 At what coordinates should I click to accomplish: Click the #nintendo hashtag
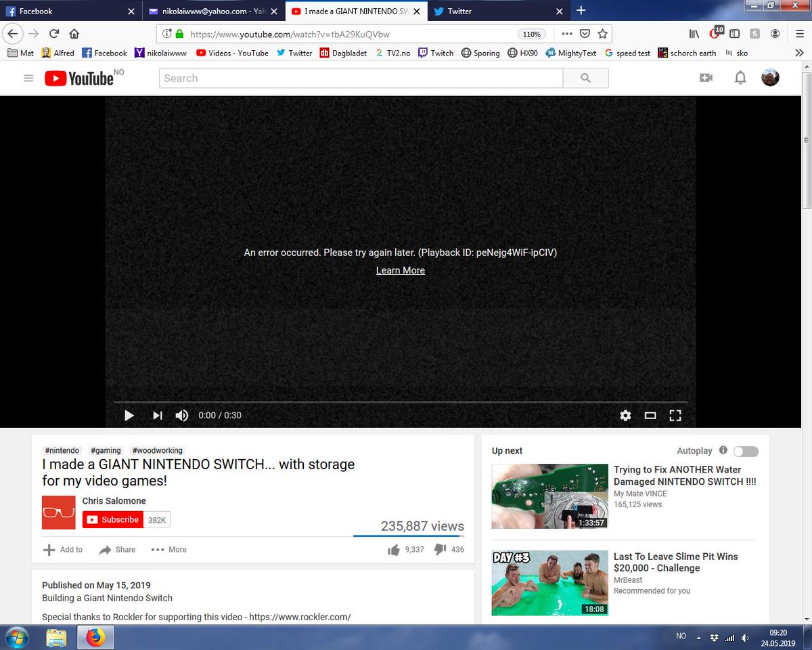(62, 450)
